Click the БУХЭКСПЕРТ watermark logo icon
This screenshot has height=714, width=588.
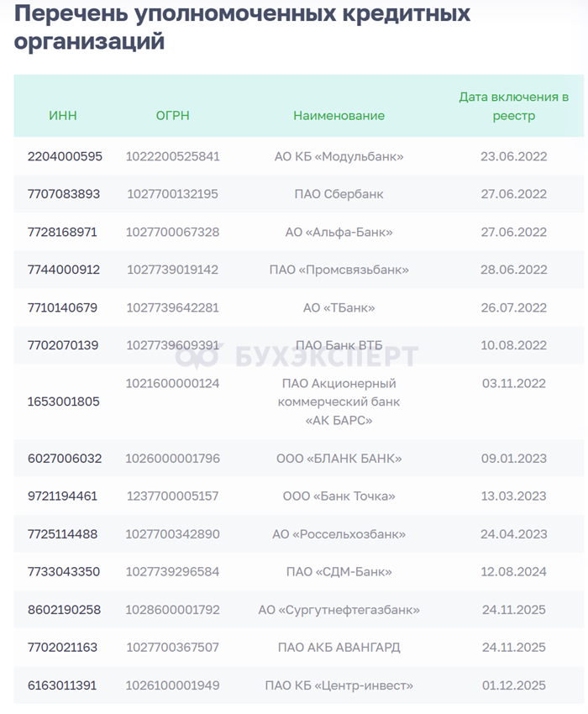click(195, 356)
